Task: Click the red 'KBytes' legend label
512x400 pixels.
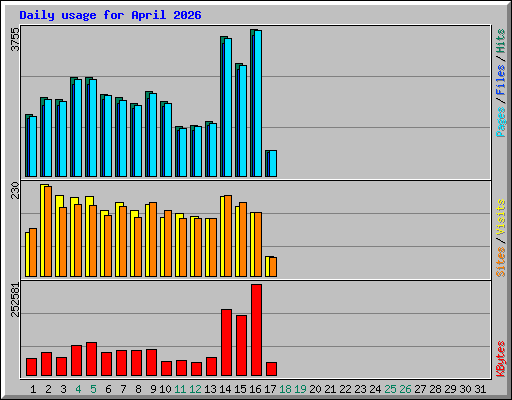Action: click(x=500, y=359)
